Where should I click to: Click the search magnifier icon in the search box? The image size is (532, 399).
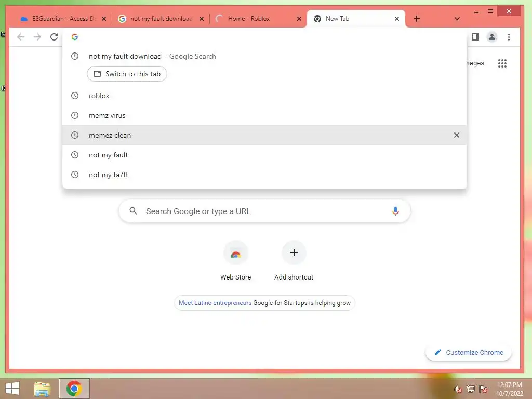(134, 211)
